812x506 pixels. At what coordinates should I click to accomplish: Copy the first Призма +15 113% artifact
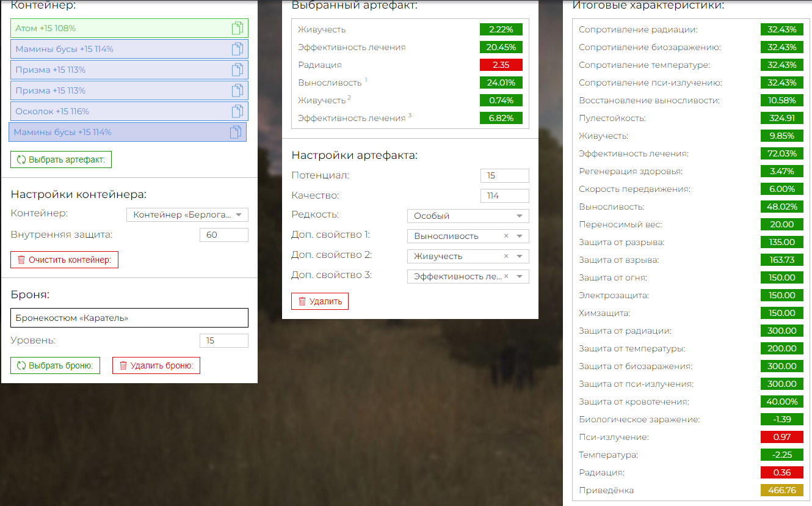(x=237, y=70)
